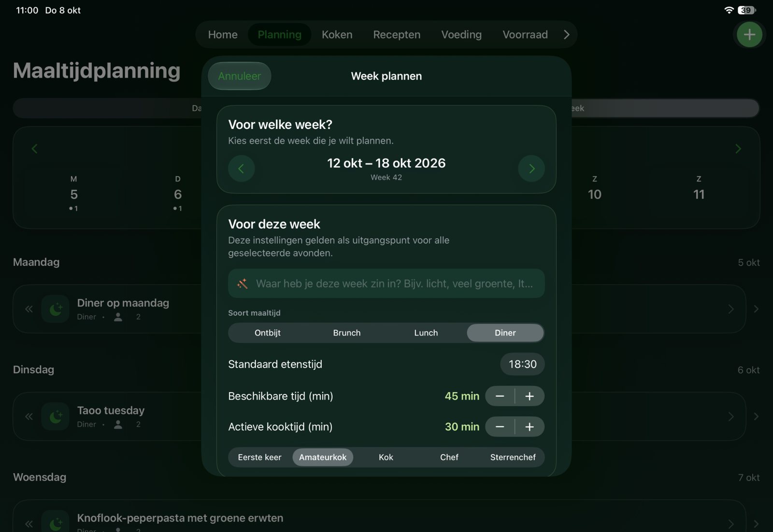Image resolution: width=773 pixels, height=532 pixels.
Task: Click the battery indicator in status bar
Action: (x=747, y=10)
